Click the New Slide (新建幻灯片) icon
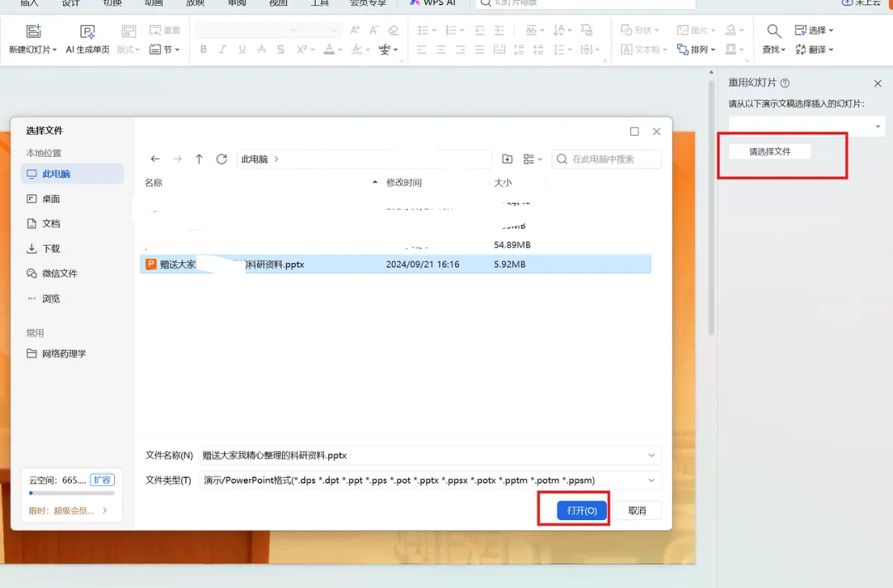The width and height of the screenshot is (893, 588). click(x=34, y=31)
